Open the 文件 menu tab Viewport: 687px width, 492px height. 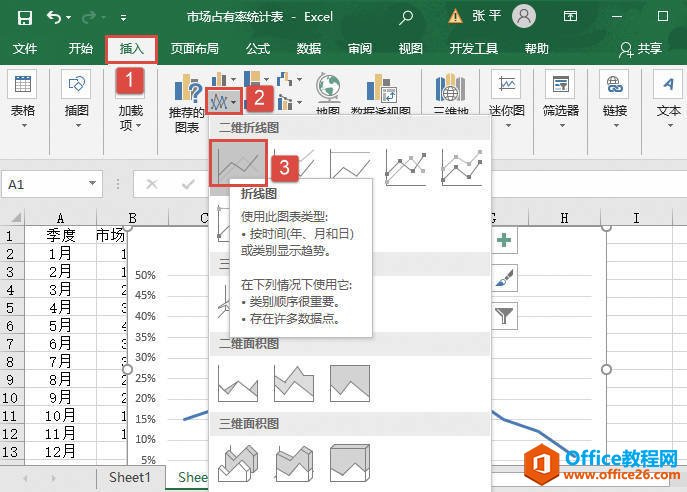[x=25, y=48]
